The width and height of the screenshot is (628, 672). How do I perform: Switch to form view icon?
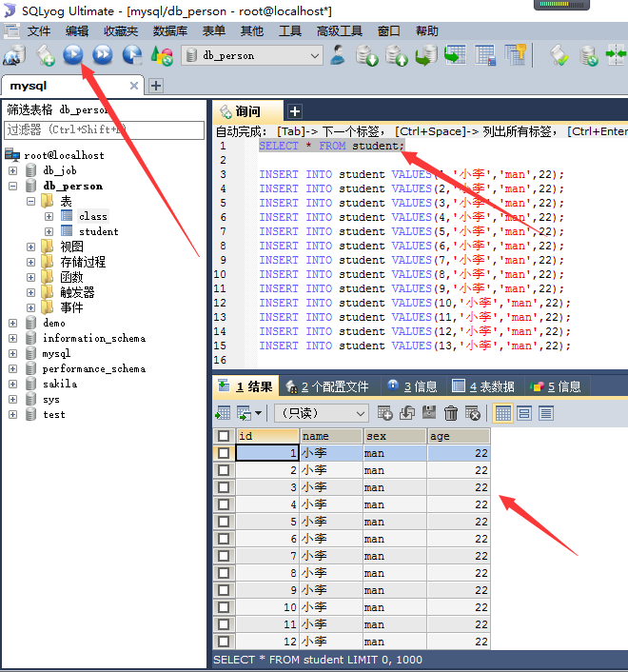pyautogui.click(x=524, y=413)
